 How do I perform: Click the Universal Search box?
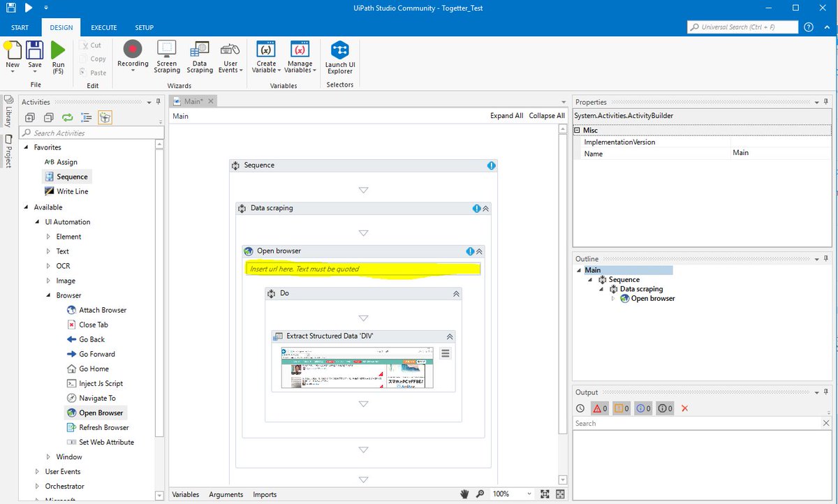tap(742, 27)
